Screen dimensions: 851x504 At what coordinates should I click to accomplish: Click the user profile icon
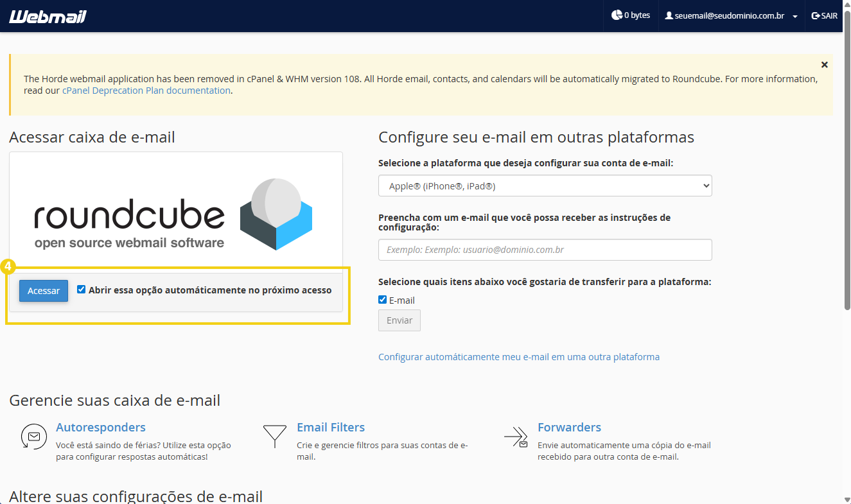(x=667, y=15)
